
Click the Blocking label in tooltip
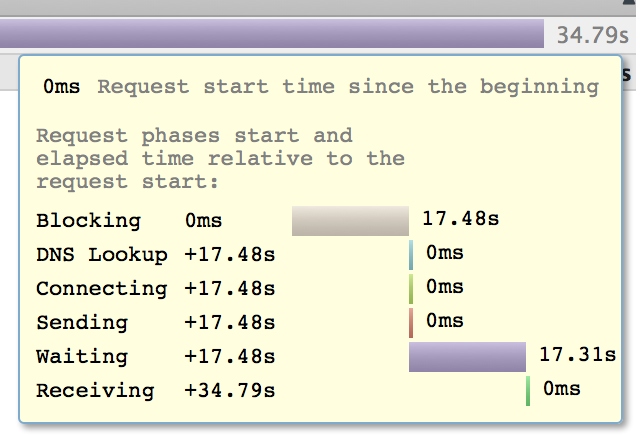pyautogui.click(x=88, y=221)
